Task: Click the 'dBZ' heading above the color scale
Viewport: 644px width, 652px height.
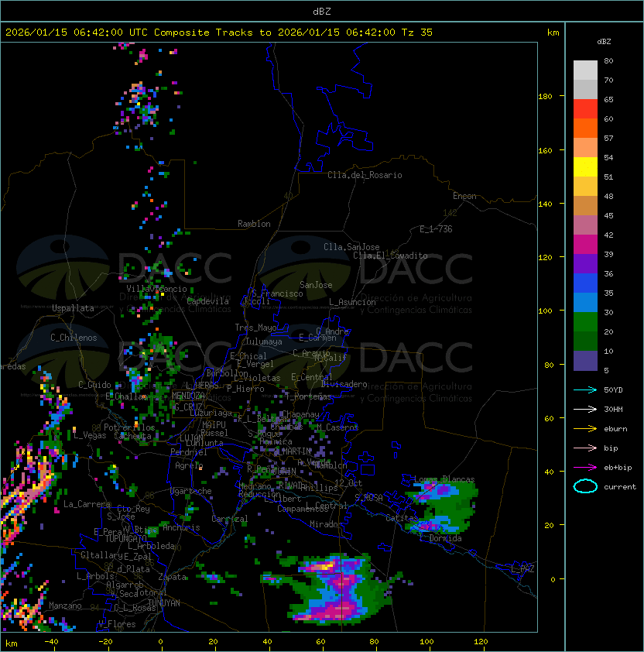Action: coord(604,42)
